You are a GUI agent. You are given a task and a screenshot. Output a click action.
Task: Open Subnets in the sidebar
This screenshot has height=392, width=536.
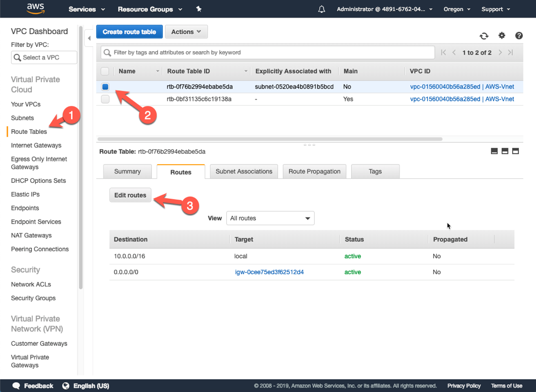[22, 118]
